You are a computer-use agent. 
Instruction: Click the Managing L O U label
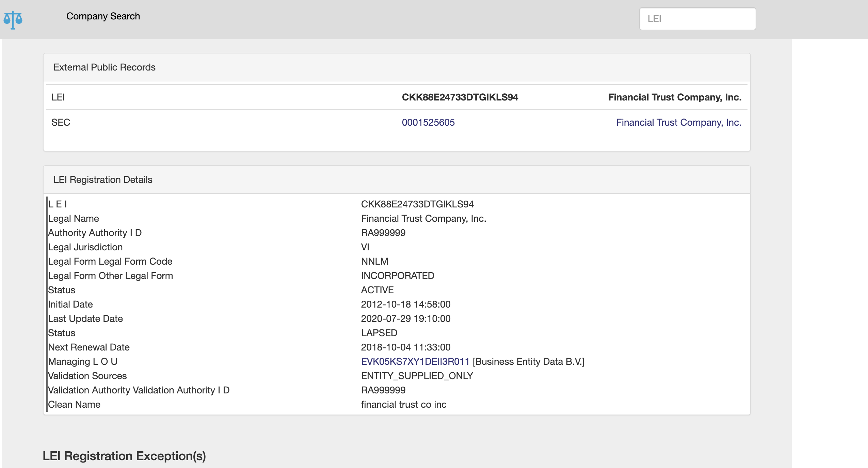(83, 361)
